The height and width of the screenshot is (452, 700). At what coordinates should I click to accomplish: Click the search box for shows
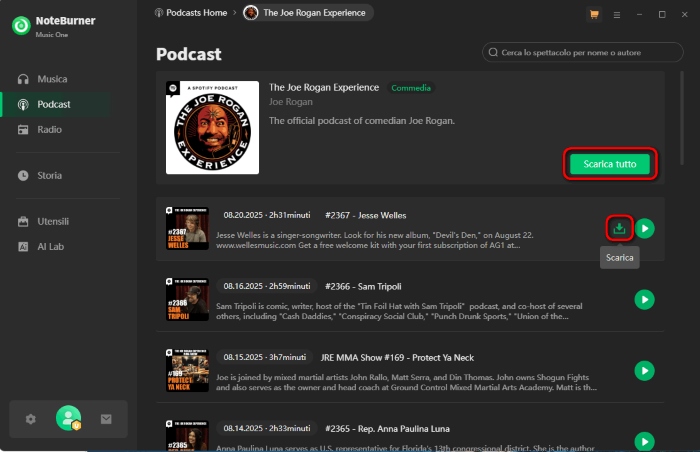pos(583,52)
